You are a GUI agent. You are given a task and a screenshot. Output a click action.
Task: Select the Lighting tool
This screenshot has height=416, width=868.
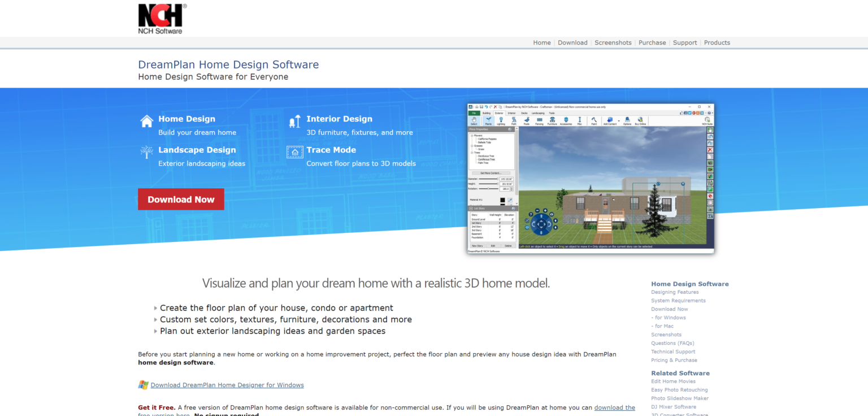pyautogui.click(x=500, y=121)
